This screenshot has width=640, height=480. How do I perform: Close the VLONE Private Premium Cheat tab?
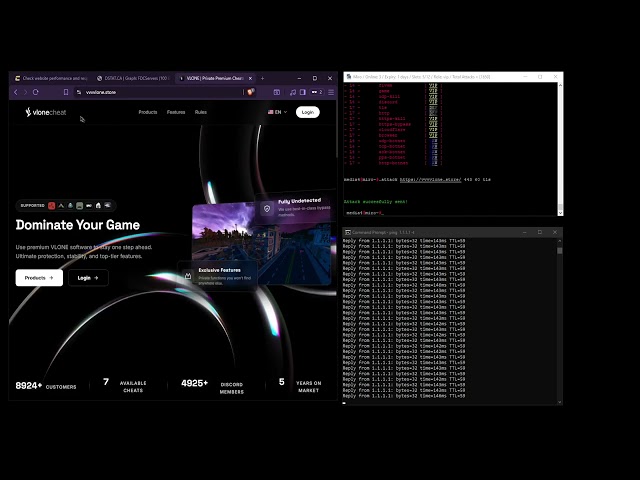coord(250,78)
